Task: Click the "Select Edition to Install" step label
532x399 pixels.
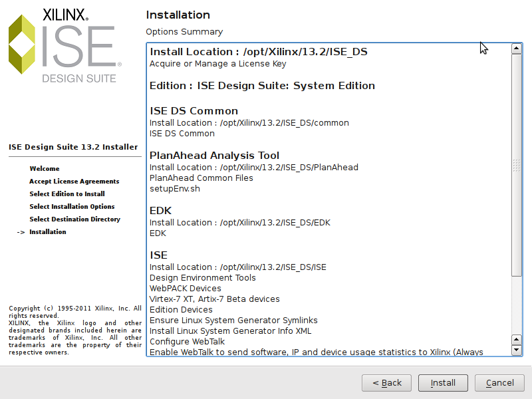Action: 67,194
